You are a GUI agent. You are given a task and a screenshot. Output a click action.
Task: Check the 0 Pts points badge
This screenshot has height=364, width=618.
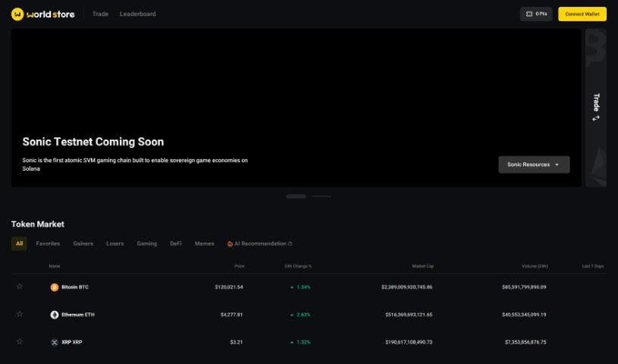536,14
